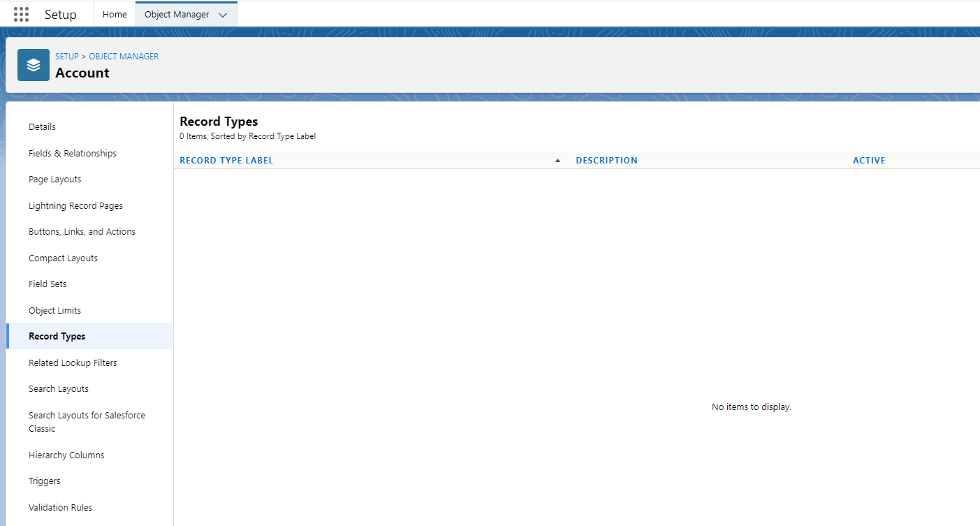Click the Account object layers icon
Screen dimensions: 980x526
coord(34,65)
